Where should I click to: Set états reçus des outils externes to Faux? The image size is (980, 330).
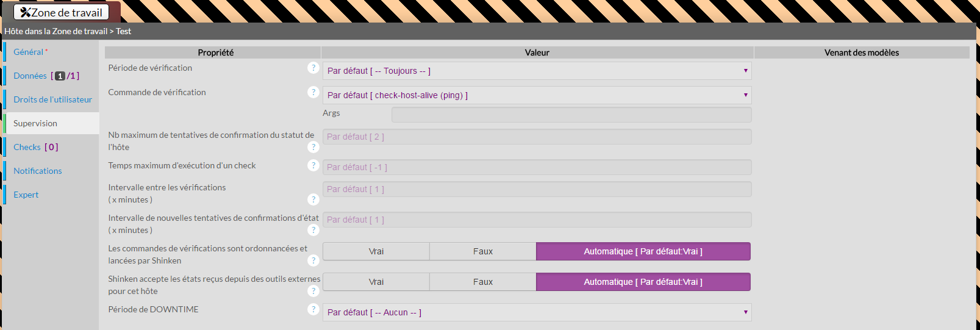(482, 282)
